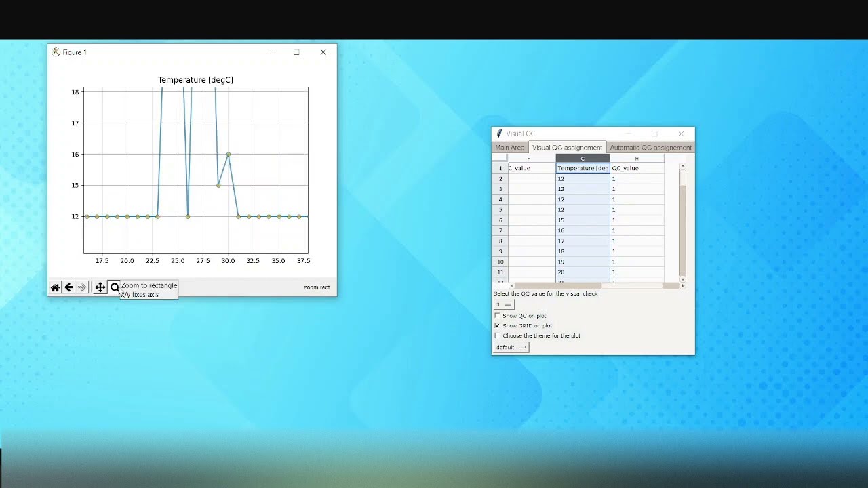The height and width of the screenshot is (488, 868).
Task: Select column G header in table
Action: pos(583,159)
